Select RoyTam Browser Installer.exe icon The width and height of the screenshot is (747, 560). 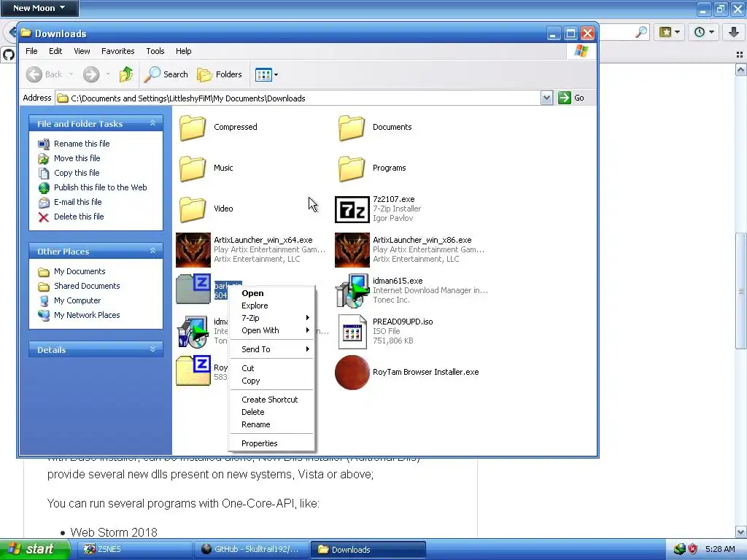(x=352, y=373)
